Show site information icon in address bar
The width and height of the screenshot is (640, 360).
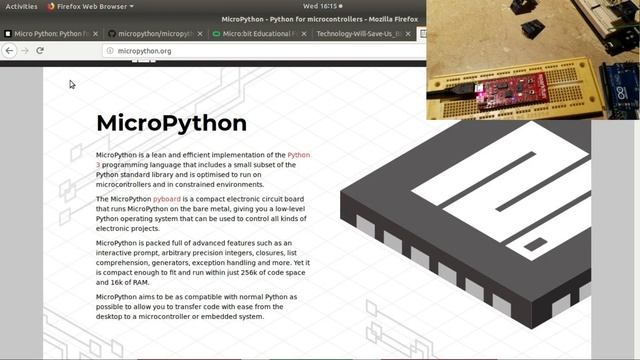coord(110,51)
